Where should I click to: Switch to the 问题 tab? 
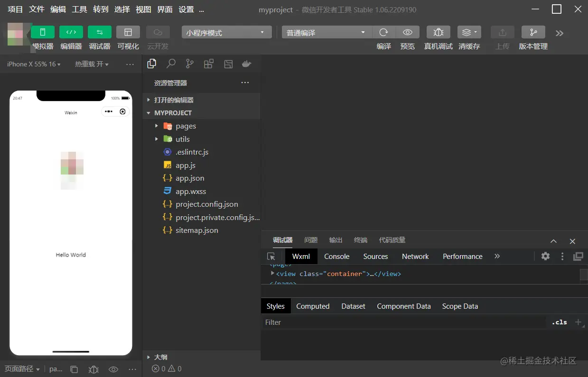pos(311,240)
